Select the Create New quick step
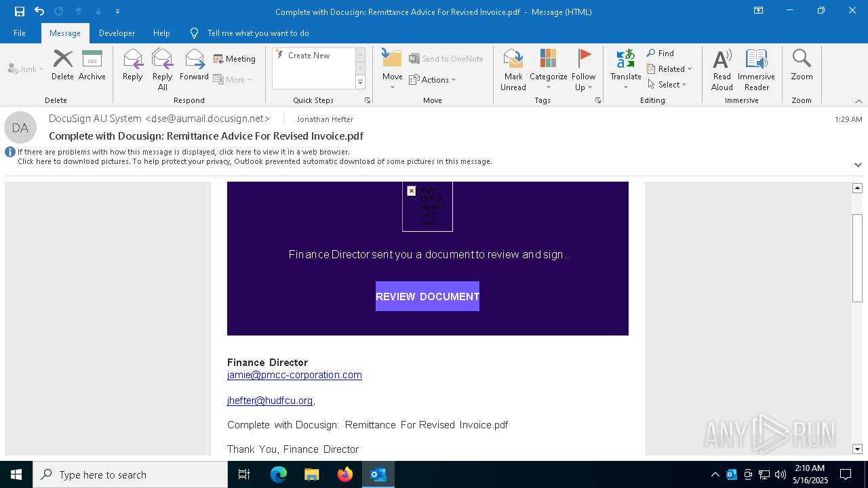The height and width of the screenshot is (488, 868). coord(313,56)
